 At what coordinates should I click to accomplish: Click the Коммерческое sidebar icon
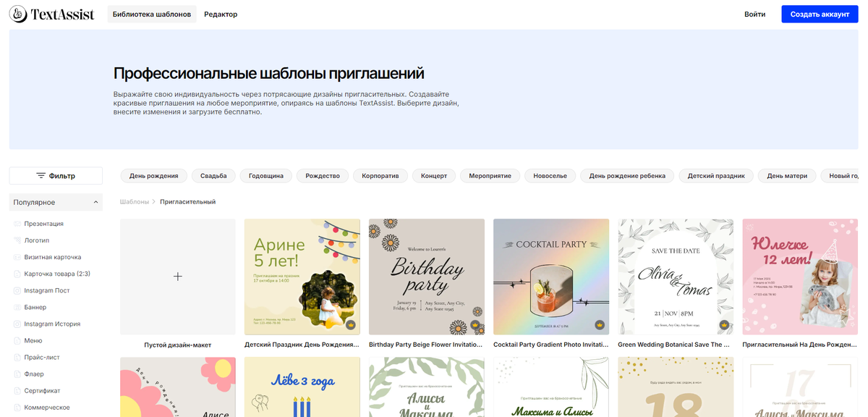pyautogui.click(x=18, y=407)
